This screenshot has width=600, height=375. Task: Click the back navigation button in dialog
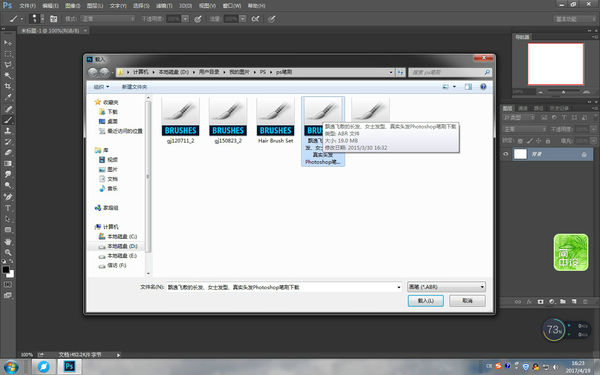point(93,72)
